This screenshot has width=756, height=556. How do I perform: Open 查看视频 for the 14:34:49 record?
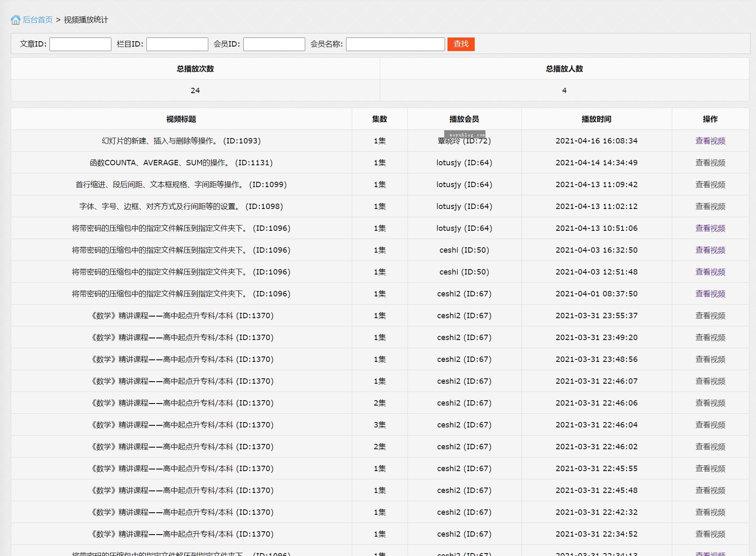[x=710, y=163]
